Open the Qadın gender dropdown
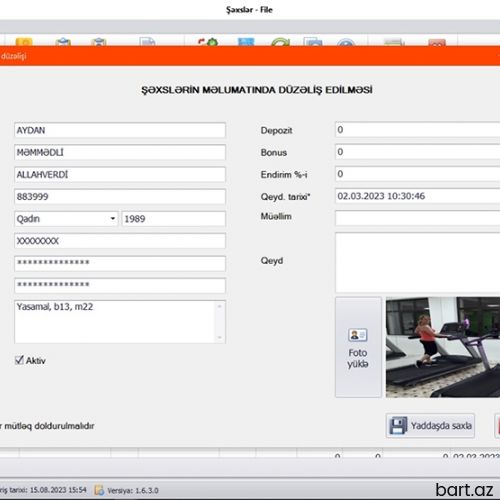Image resolution: width=500 pixels, height=500 pixels. [x=66, y=219]
